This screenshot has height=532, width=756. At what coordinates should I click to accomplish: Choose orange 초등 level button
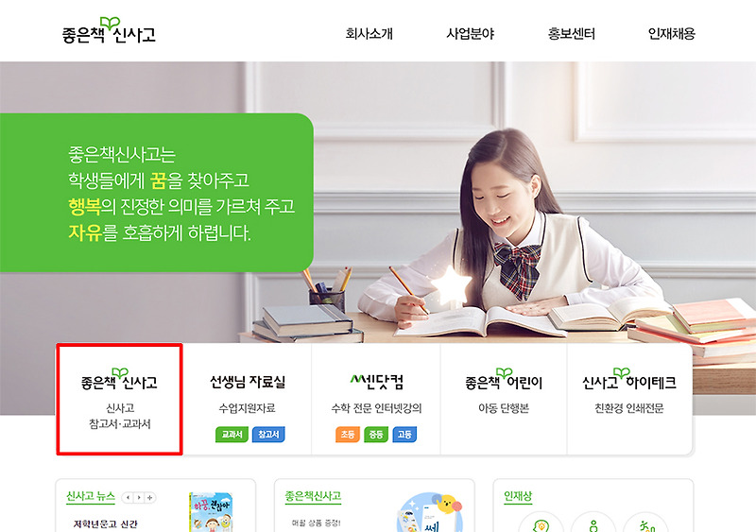click(x=348, y=434)
